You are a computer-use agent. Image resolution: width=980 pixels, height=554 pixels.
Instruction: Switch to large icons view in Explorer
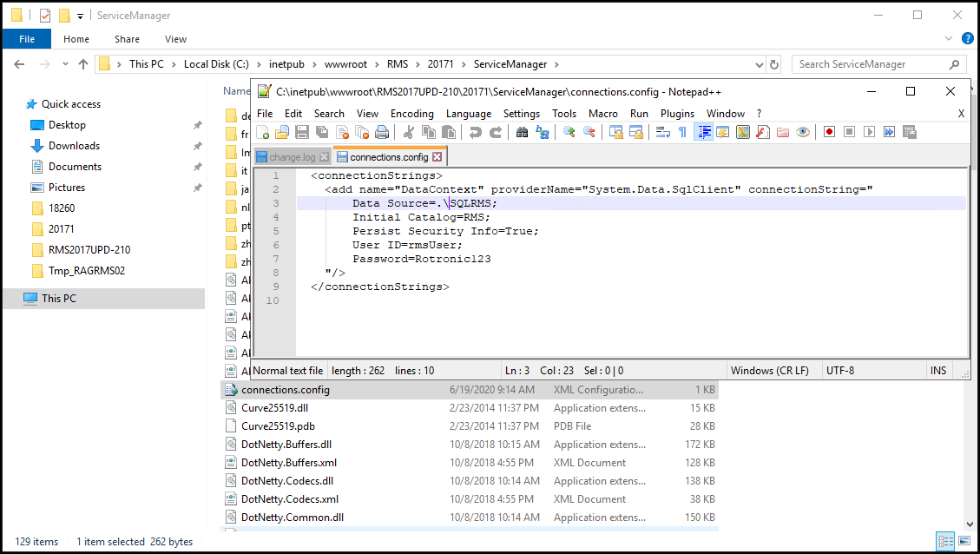tap(964, 541)
